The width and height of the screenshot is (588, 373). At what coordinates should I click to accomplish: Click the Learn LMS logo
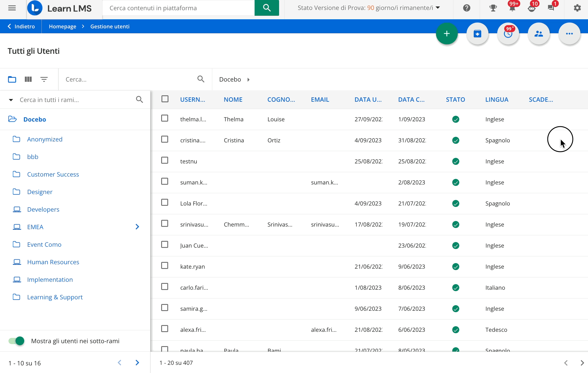click(x=60, y=8)
